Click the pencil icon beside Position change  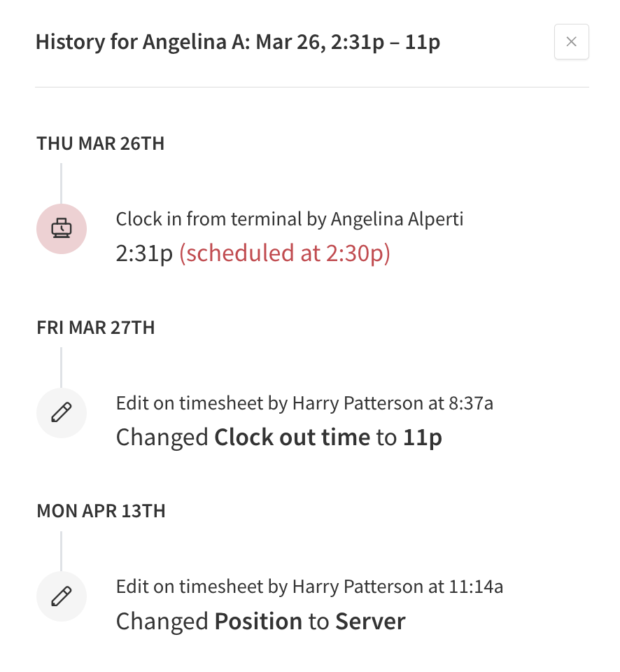tap(62, 596)
